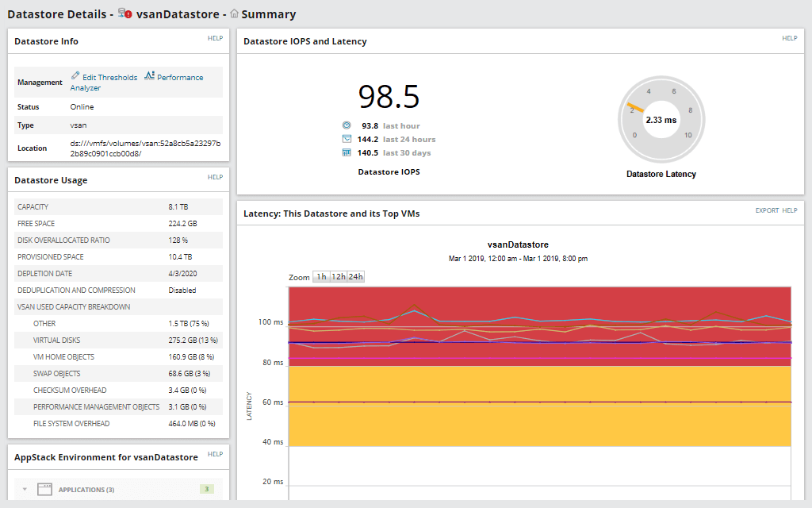Collapse the Datastore Usage panel header
This screenshot has height=508, width=812.
click(52, 179)
